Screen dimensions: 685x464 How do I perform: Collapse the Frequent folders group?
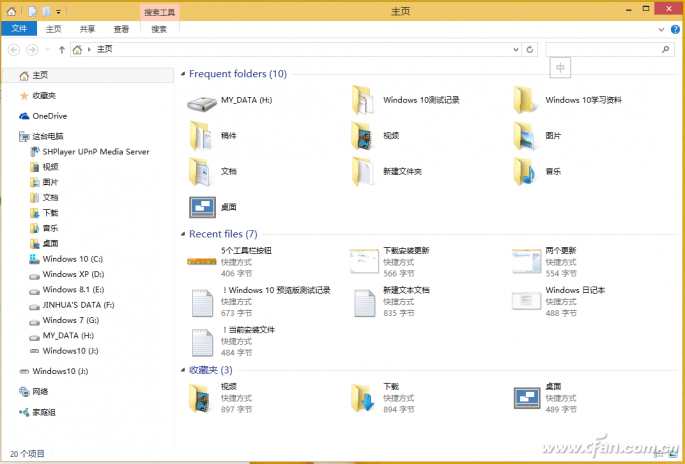[x=183, y=74]
